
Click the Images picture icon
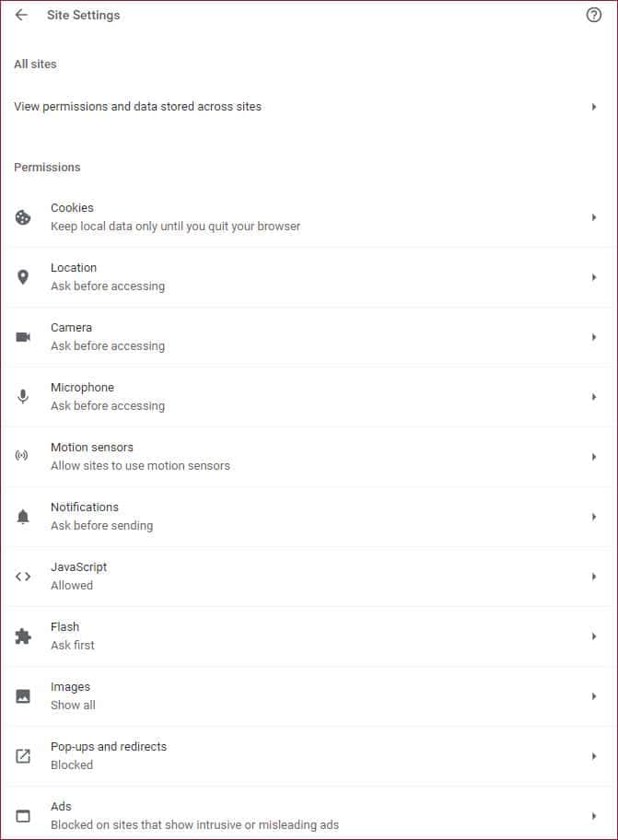23,696
